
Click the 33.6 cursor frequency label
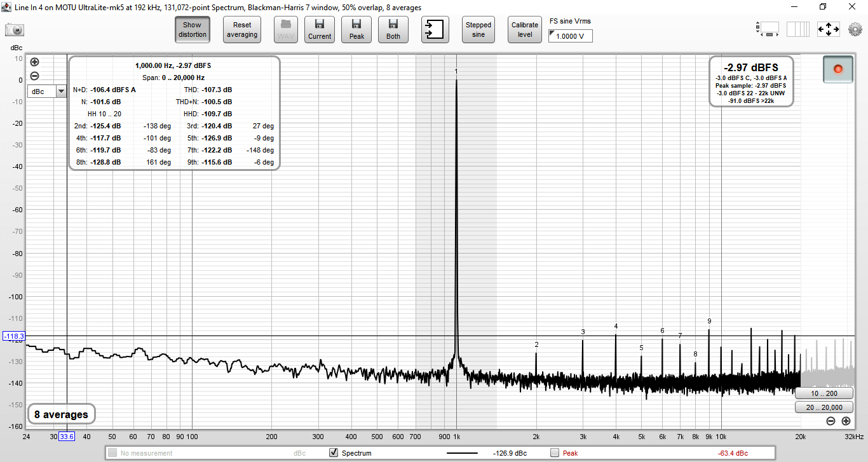(x=67, y=437)
